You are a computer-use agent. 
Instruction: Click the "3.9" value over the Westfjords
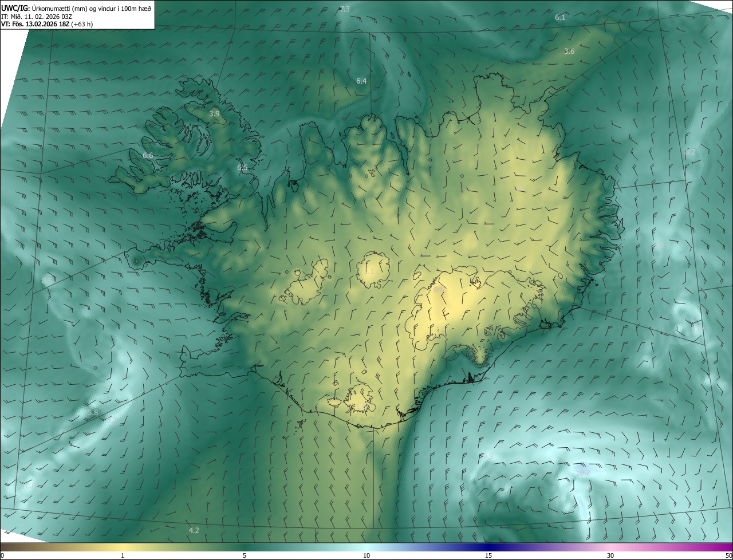(214, 113)
